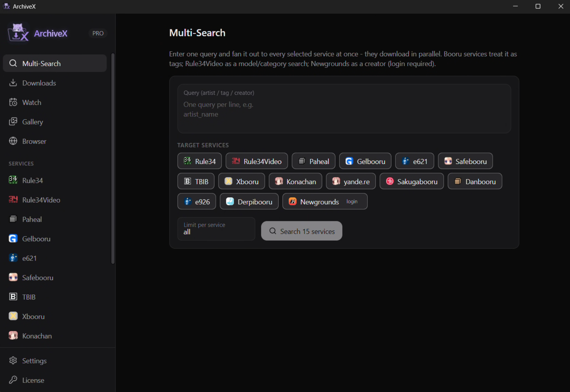Open Xbooru service in the sidebar
570x392 pixels.
[55, 316]
